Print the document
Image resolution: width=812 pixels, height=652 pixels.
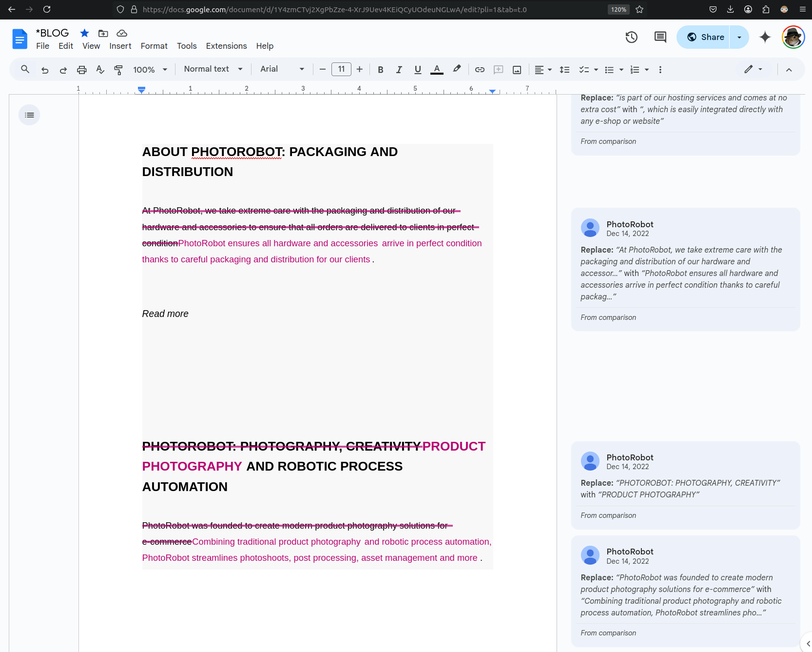(x=82, y=70)
